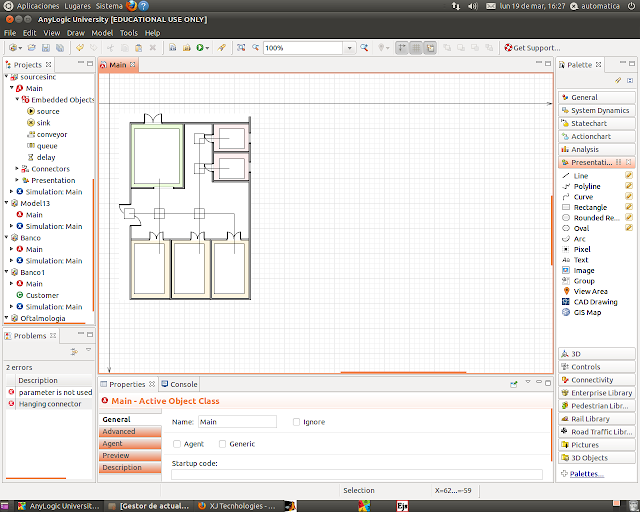This screenshot has width=640, height=512.
Task: Open the 100% zoom level dropdown
Action: coord(349,48)
